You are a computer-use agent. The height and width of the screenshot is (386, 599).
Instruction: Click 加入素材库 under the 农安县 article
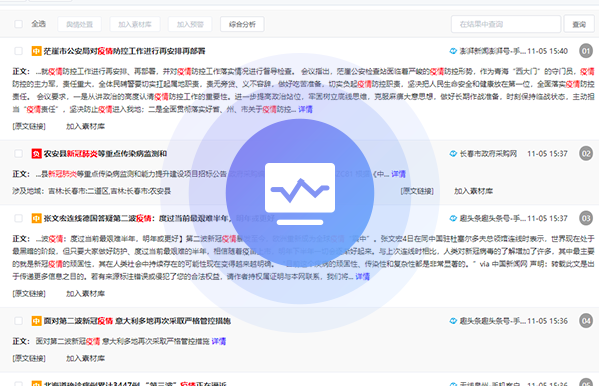[473, 191]
